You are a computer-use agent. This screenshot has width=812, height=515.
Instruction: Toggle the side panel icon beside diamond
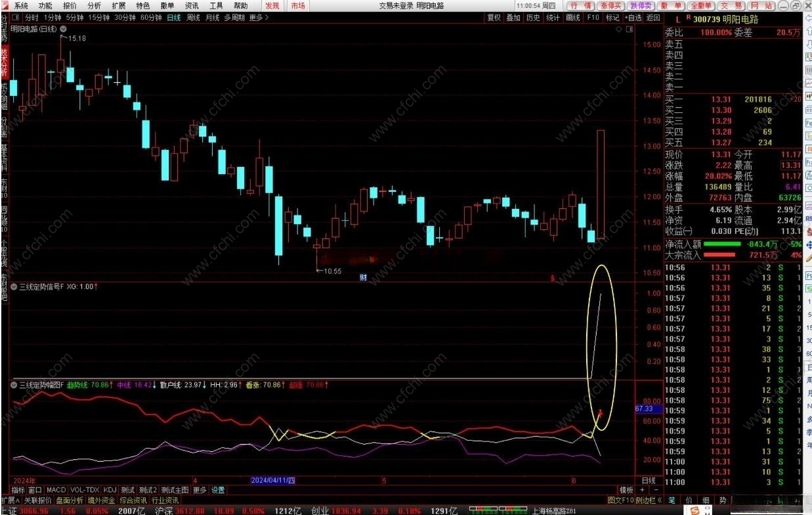[629, 30]
